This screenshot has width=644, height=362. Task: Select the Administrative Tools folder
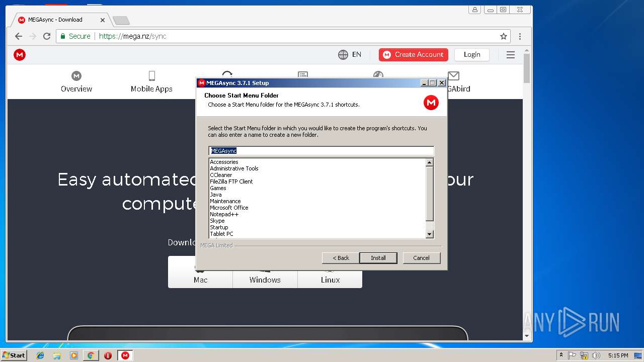tap(234, 168)
